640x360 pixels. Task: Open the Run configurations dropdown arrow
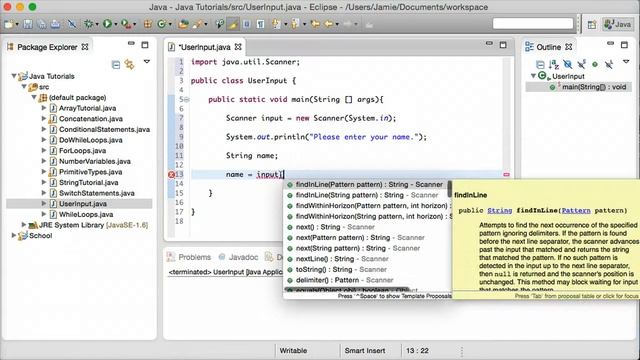[116, 24]
